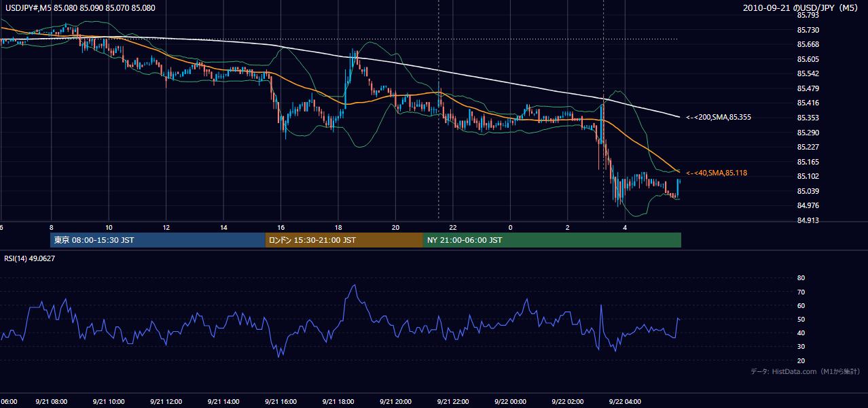Screen dimensions: 868x408
Task: Click RSI scale value 70
Action: point(801,292)
